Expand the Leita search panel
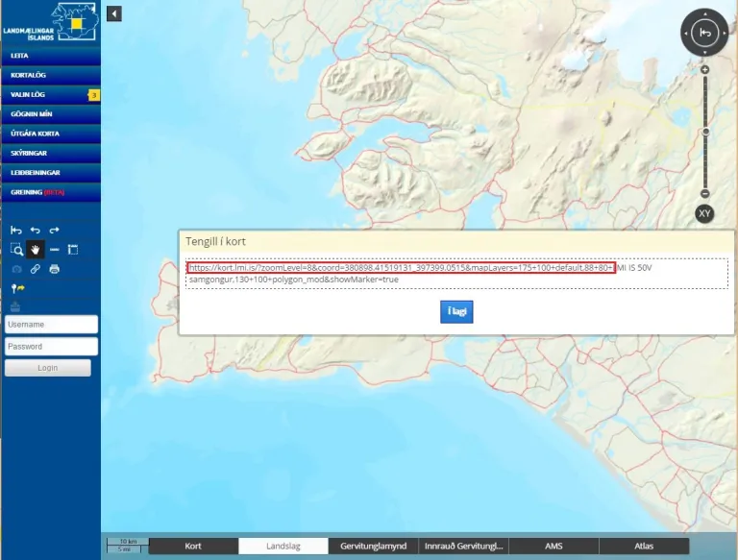 pos(50,56)
